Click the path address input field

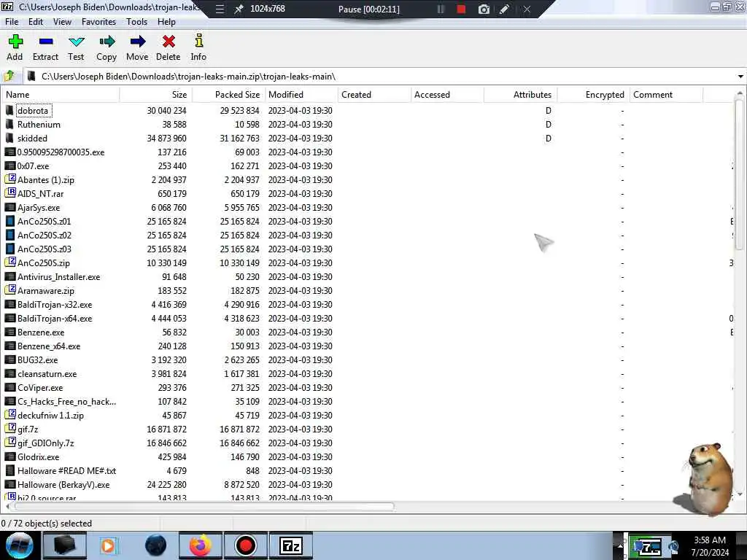pyautogui.click(x=386, y=77)
